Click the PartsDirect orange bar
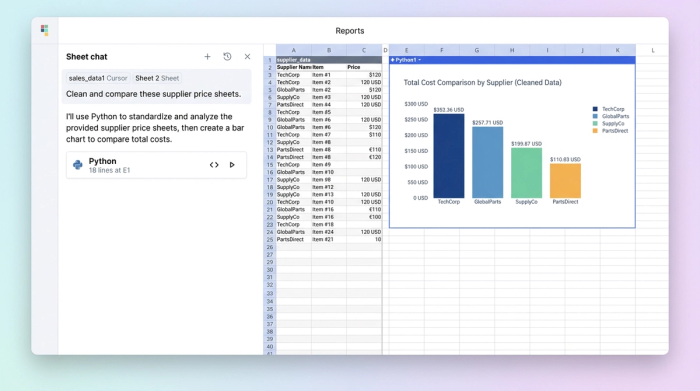This screenshot has width=700, height=391. 565,181
